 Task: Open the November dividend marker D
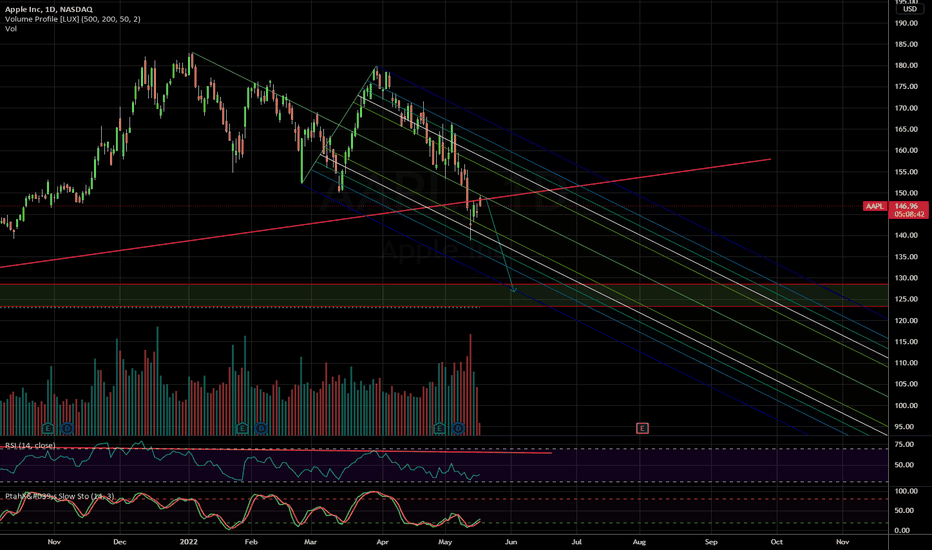coord(67,428)
